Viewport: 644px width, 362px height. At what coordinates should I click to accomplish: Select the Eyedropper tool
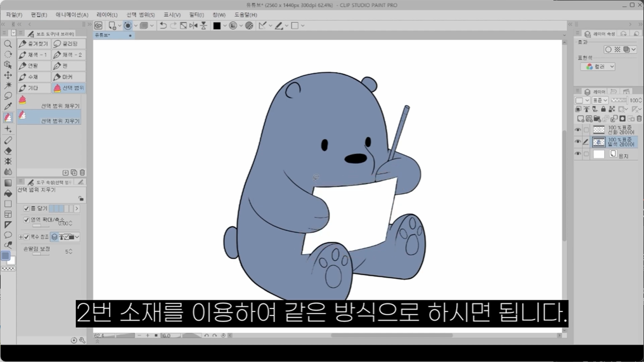8,107
